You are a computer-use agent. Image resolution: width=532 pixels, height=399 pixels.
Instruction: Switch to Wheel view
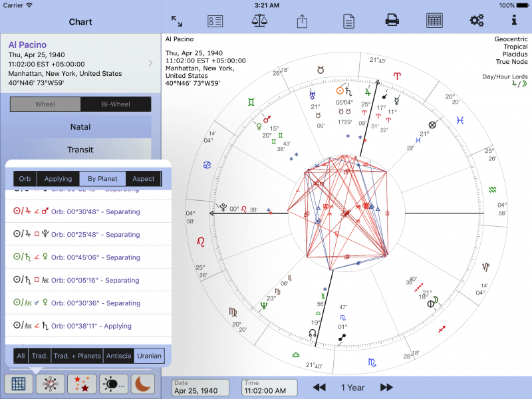click(x=45, y=104)
